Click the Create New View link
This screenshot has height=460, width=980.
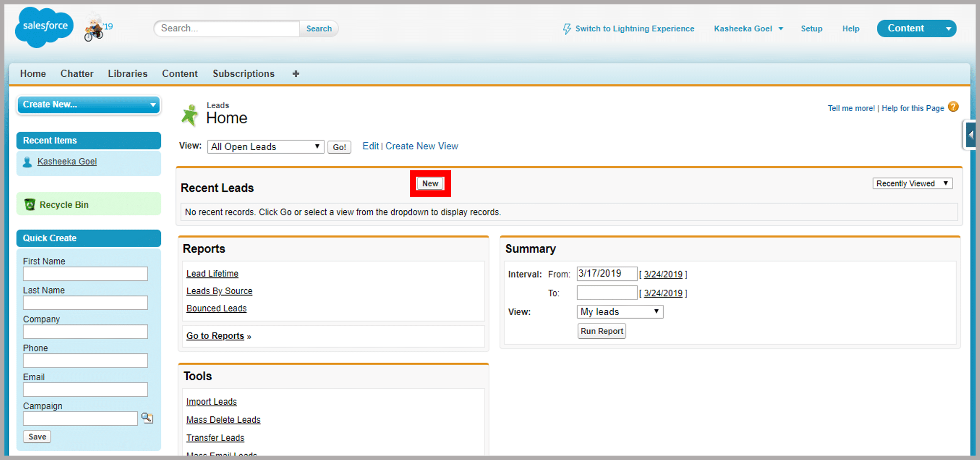pos(422,146)
